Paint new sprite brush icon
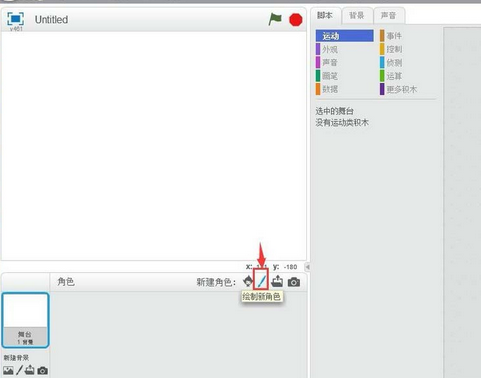 click(x=261, y=281)
